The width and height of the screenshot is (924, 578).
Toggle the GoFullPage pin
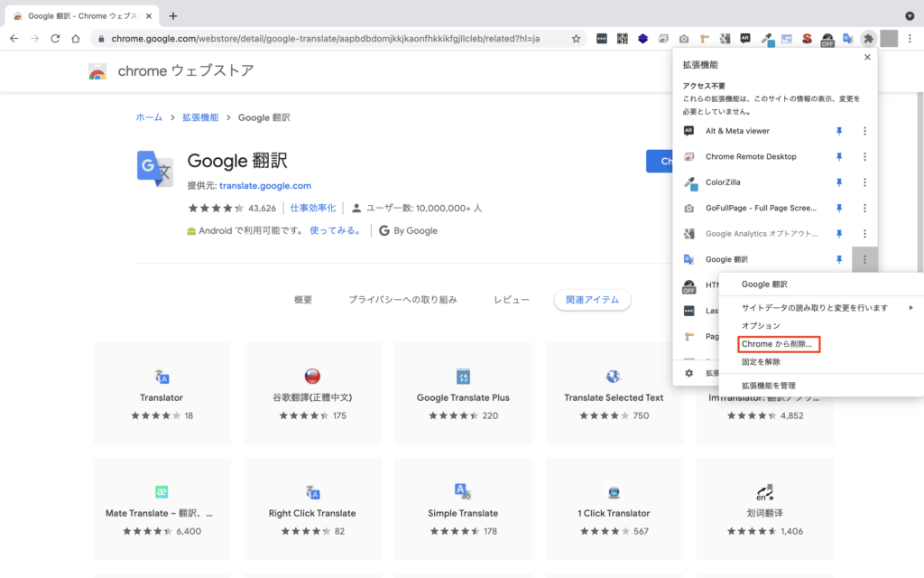838,209
